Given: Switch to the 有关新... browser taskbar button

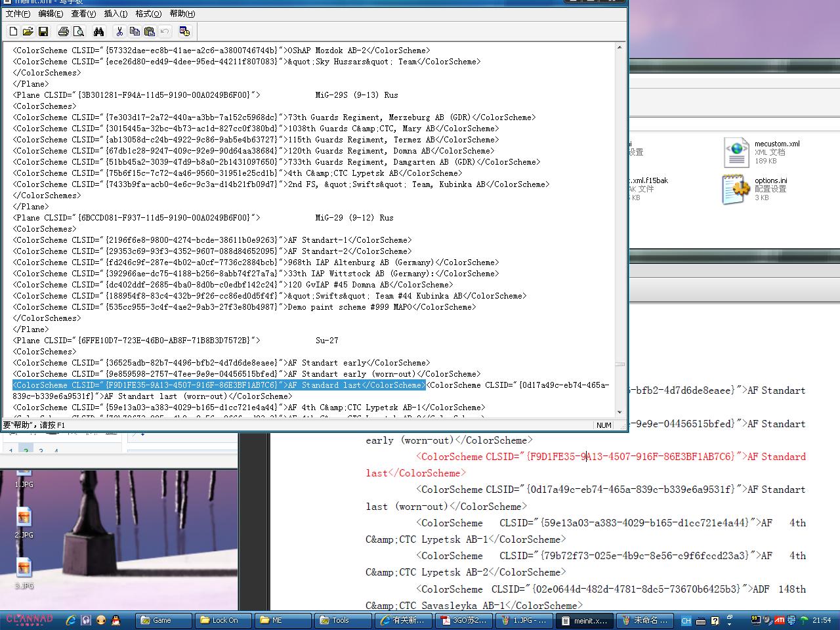Looking at the screenshot, I should click(402, 620).
